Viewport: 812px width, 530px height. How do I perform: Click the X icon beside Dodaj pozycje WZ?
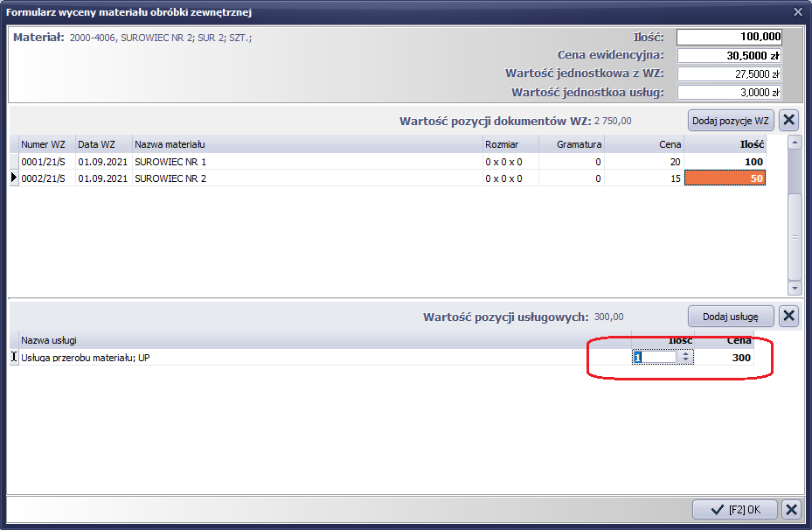788,120
